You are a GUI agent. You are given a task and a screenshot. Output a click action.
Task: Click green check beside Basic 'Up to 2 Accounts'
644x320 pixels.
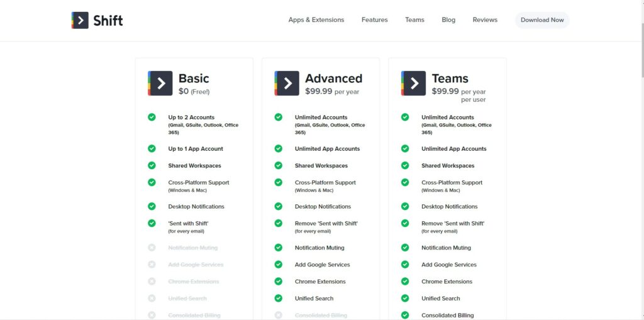(x=152, y=117)
